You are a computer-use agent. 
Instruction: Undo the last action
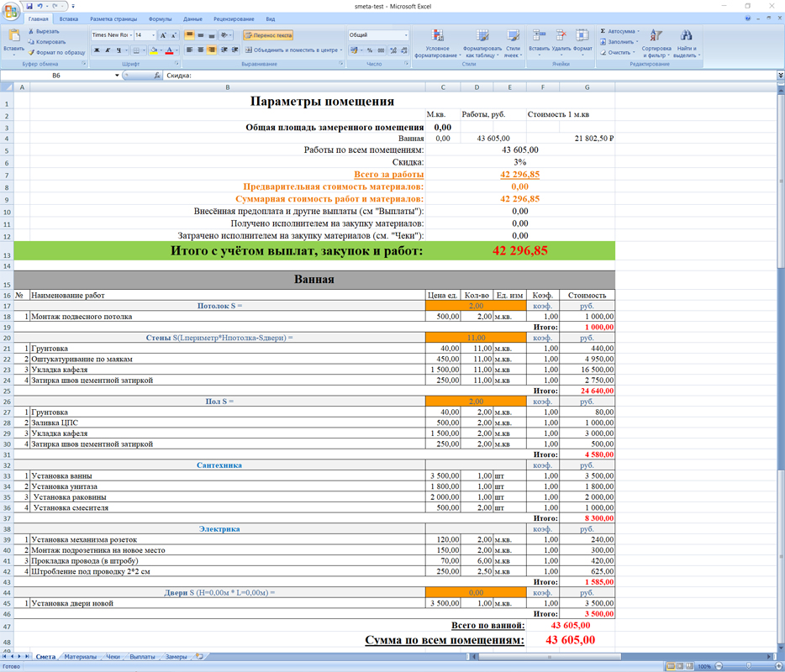click(40, 6)
